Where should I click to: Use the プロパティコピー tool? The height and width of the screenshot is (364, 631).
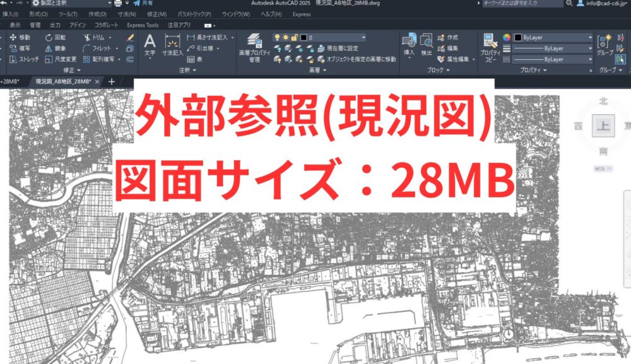(490, 44)
